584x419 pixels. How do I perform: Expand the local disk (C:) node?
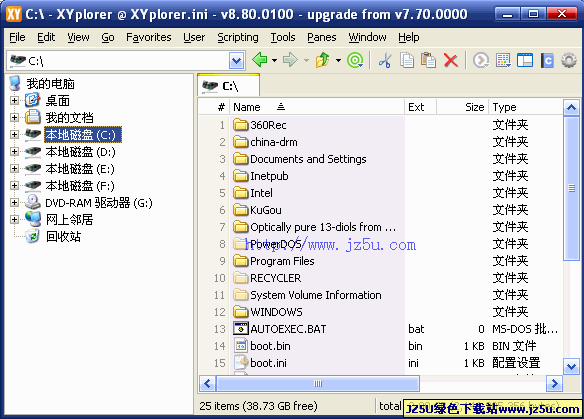click(x=14, y=134)
